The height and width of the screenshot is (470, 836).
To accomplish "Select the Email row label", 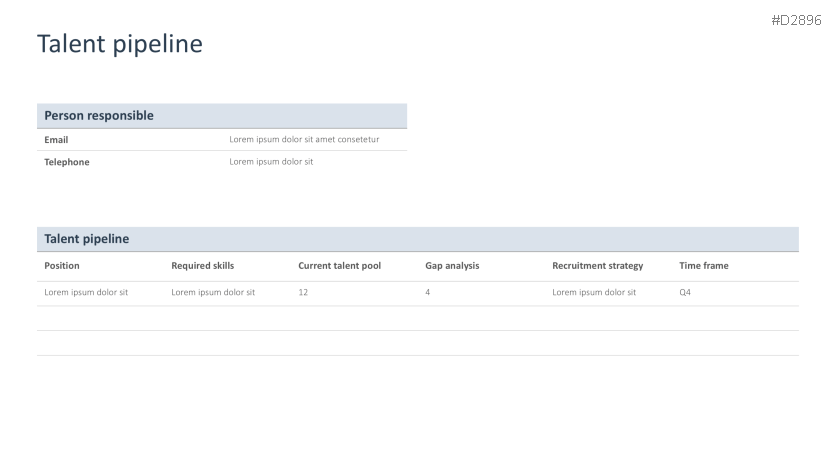I will (x=56, y=140).
